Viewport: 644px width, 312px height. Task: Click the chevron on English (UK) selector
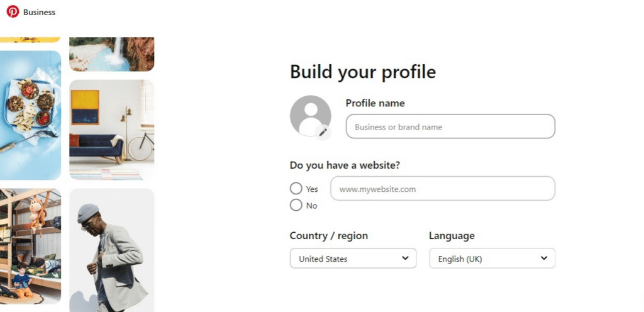[544, 259]
